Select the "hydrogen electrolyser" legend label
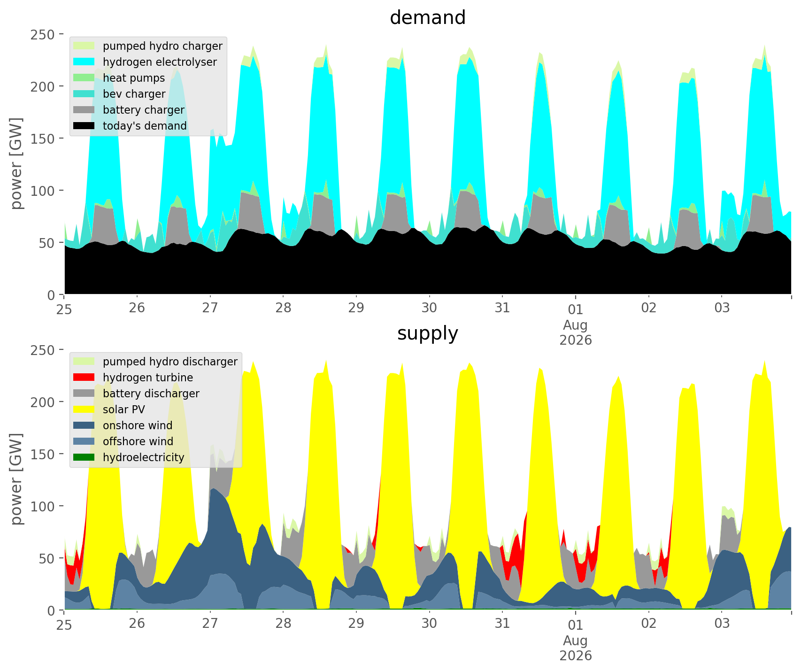Screen dimensions: 801x672 tap(160, 62)
